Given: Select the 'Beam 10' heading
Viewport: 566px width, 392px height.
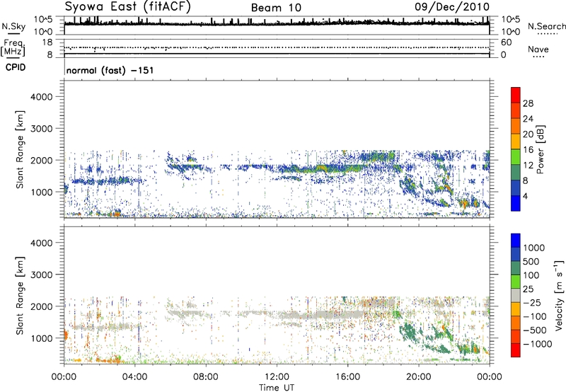Looking at the screenshot, I should (x=276, y=8).
